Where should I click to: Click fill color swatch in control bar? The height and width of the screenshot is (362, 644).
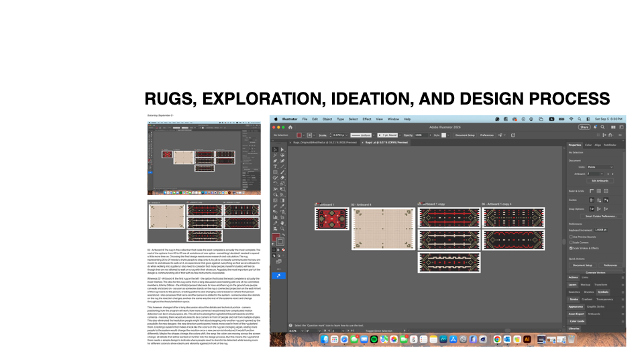tap(299, 135)
